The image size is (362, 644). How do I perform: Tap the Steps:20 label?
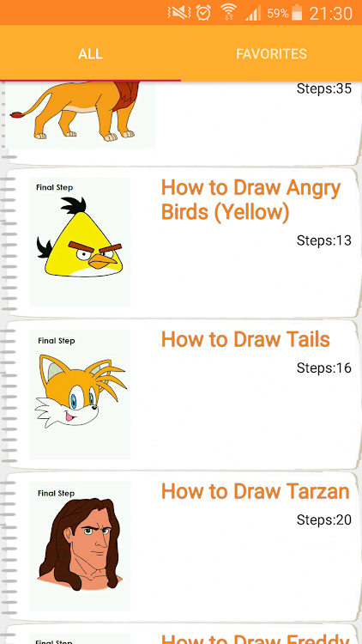tap(324, 520)
